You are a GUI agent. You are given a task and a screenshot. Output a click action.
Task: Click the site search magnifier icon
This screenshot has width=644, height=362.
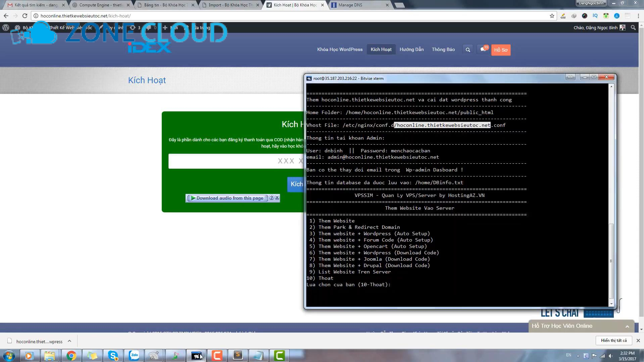tap(467, 50)
